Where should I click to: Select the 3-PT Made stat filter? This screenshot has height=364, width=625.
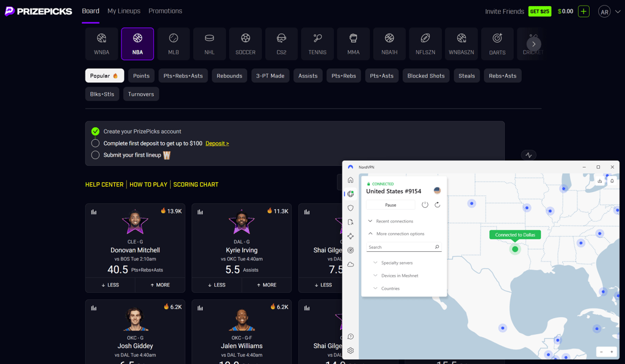pos(270,76)
